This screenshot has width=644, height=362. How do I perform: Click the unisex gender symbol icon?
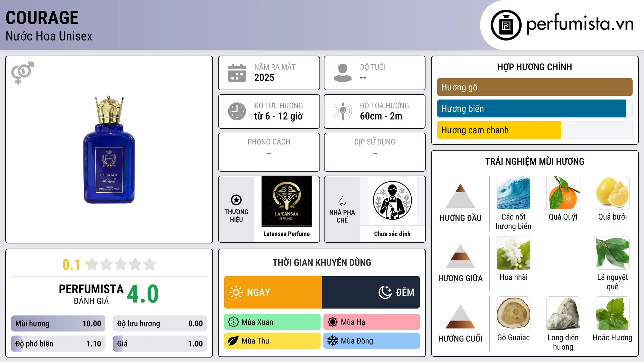[x=22, y=73]
